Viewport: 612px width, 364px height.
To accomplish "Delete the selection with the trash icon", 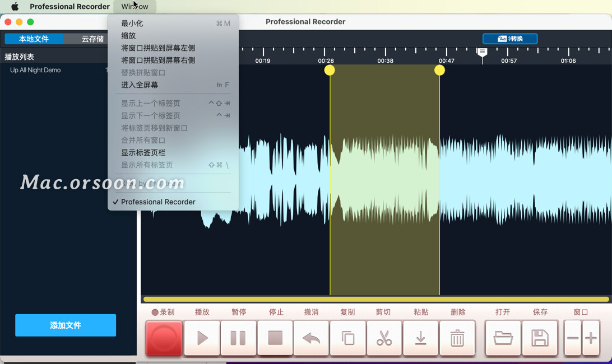I will pyautogui.click(x=457, y=338).
